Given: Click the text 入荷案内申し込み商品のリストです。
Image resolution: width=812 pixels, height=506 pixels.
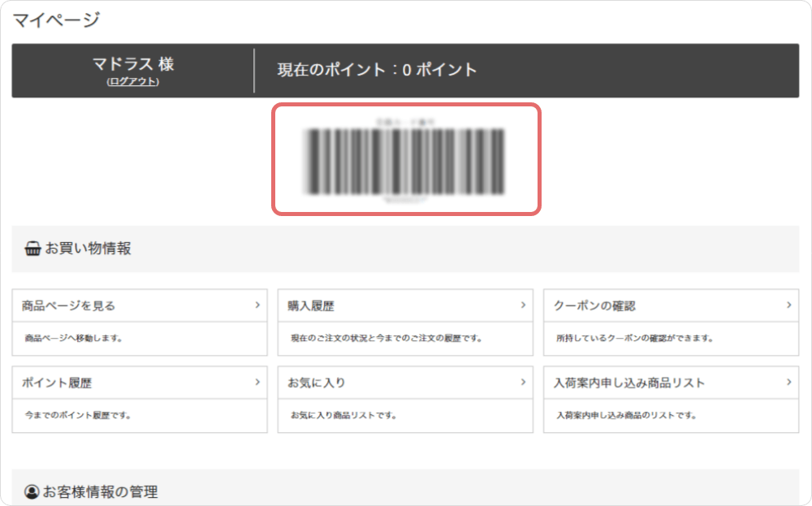Looking at the screenshot, I should pos(627,415).
